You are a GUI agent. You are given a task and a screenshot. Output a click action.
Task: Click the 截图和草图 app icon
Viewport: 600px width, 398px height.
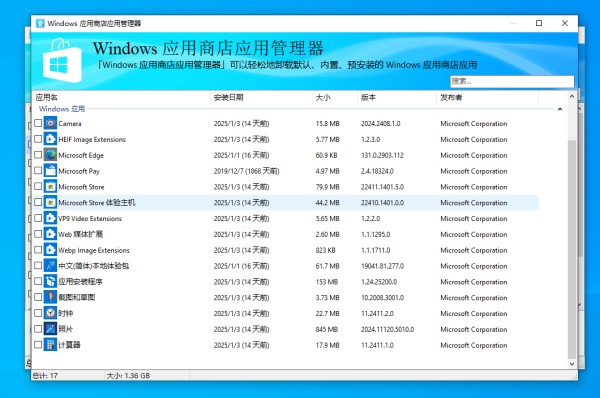tap(50, 297)
